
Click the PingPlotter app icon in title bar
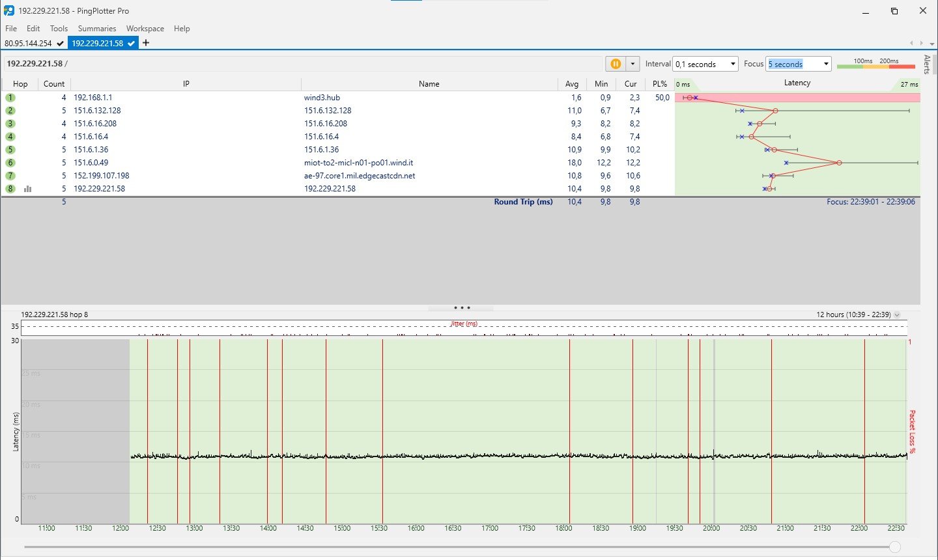[x=8, y=10]
